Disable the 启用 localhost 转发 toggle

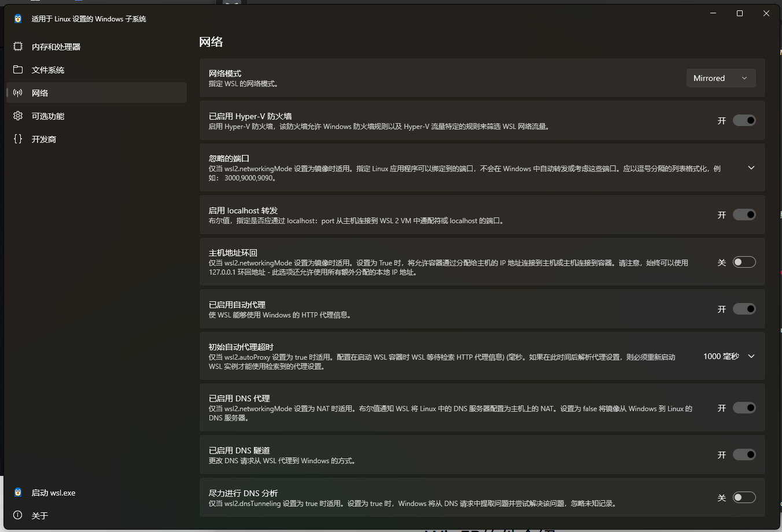744,215
